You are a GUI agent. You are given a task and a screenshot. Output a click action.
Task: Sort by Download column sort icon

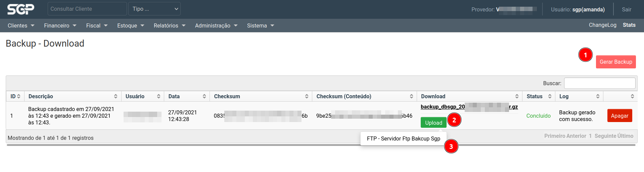517,96
